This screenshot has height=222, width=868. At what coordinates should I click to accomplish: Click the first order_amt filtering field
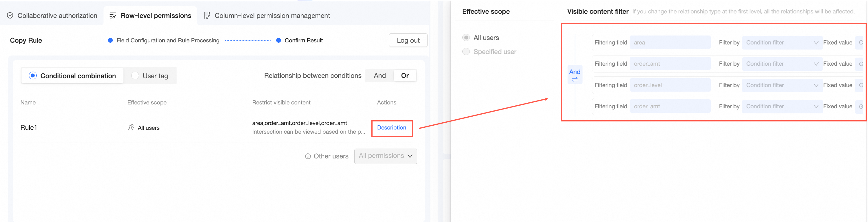pyautogui.click(x=670, y=64)
